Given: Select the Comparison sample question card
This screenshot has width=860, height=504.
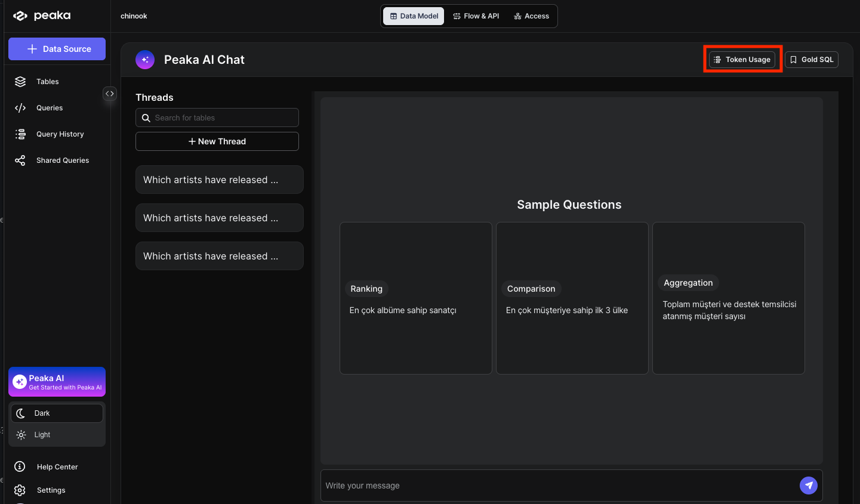Looking at the screenshot, I should coord(572,298).
